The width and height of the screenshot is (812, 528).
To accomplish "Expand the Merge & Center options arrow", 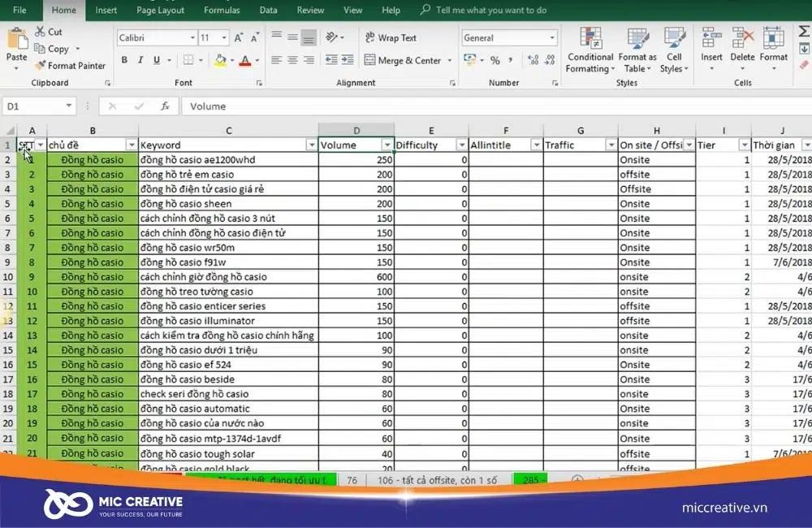I will click(450, 61).
